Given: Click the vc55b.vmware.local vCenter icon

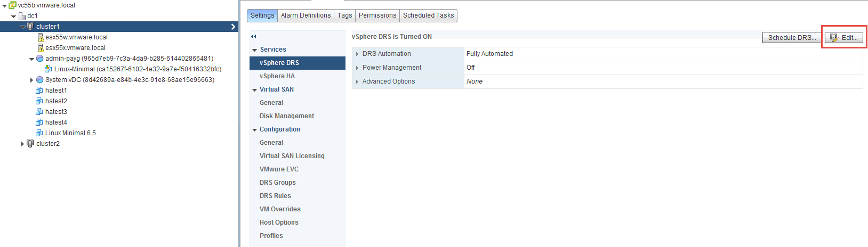Looking at the screenshot, I should (12, 5).
